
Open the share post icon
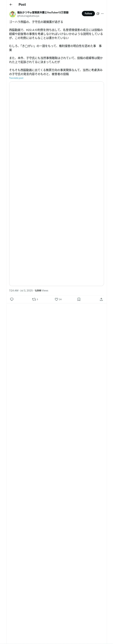101,299
